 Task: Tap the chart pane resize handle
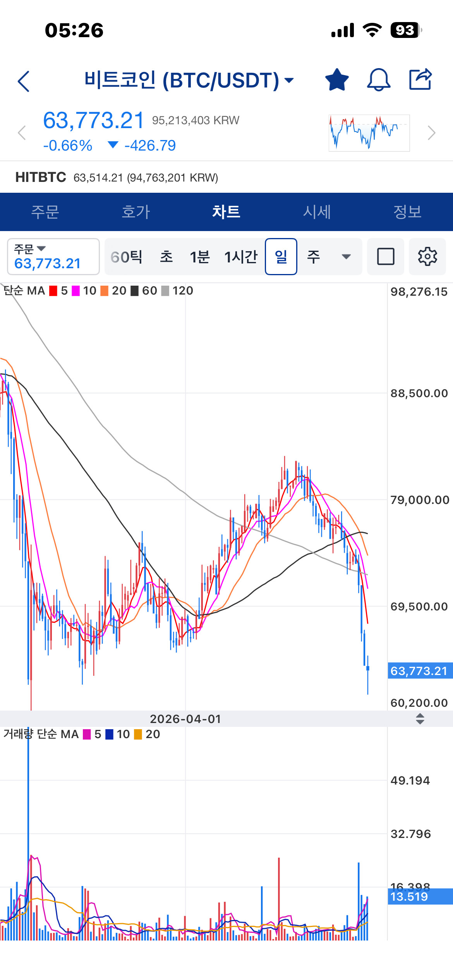click(420, 719)
